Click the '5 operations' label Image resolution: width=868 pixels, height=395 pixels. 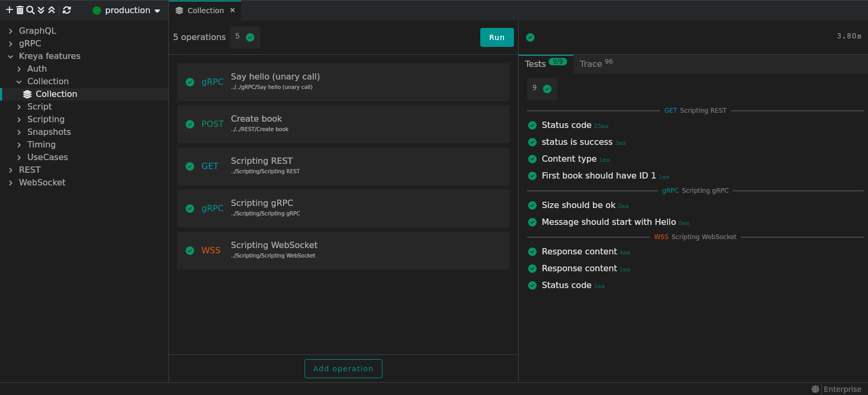click(199, 37)
